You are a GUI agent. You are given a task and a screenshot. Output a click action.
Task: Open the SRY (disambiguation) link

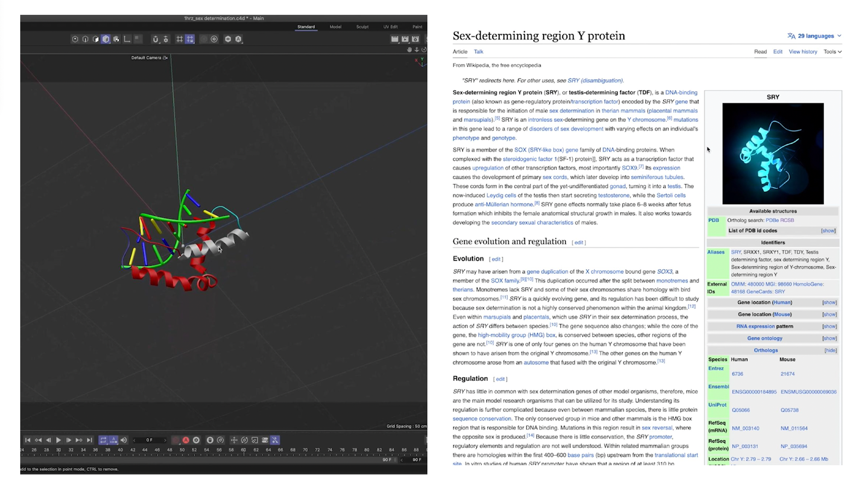pyautogui.click(x=595, y=80)
